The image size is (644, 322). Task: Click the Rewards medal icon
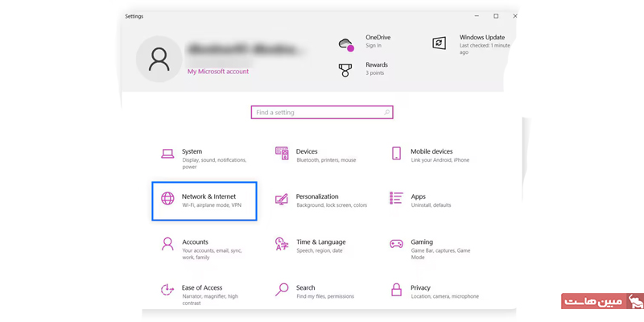tap(345, 70)
